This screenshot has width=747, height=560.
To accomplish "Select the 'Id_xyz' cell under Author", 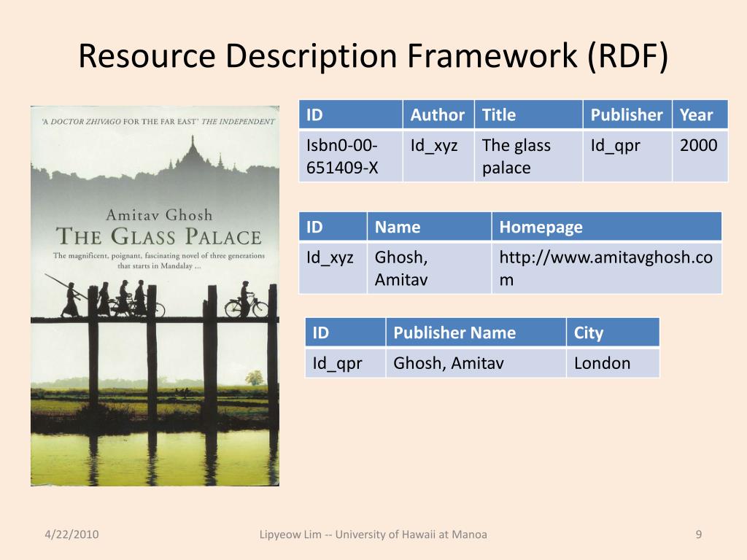I will click(x=438, y=156).
